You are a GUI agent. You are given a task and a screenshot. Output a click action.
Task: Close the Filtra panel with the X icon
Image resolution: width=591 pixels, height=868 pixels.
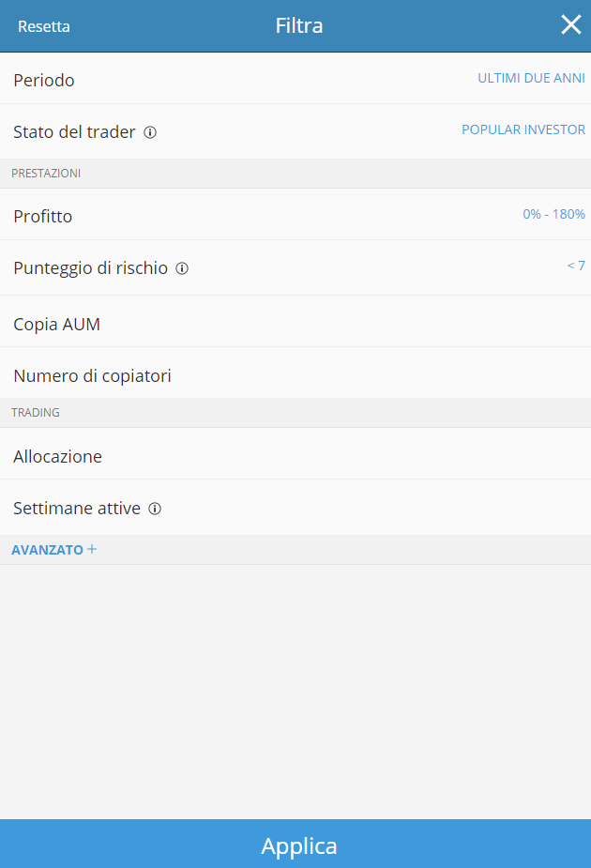[571, 25]
